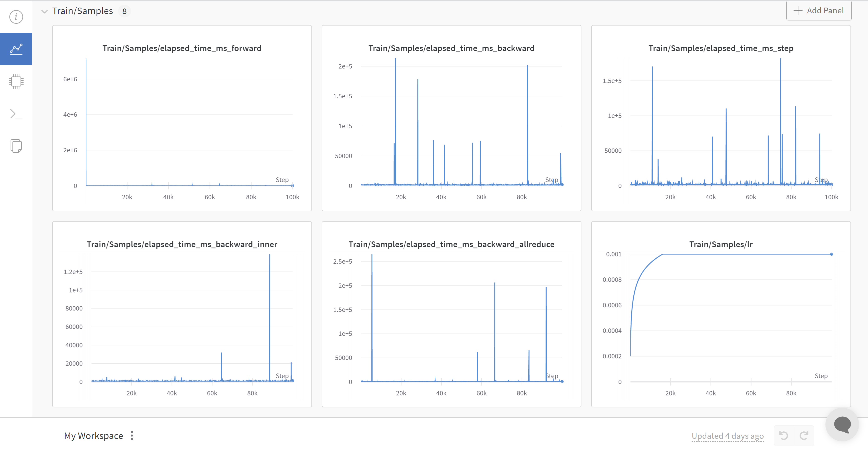
Task: Click the My Workspace label
Action: [x=93, y=436]
